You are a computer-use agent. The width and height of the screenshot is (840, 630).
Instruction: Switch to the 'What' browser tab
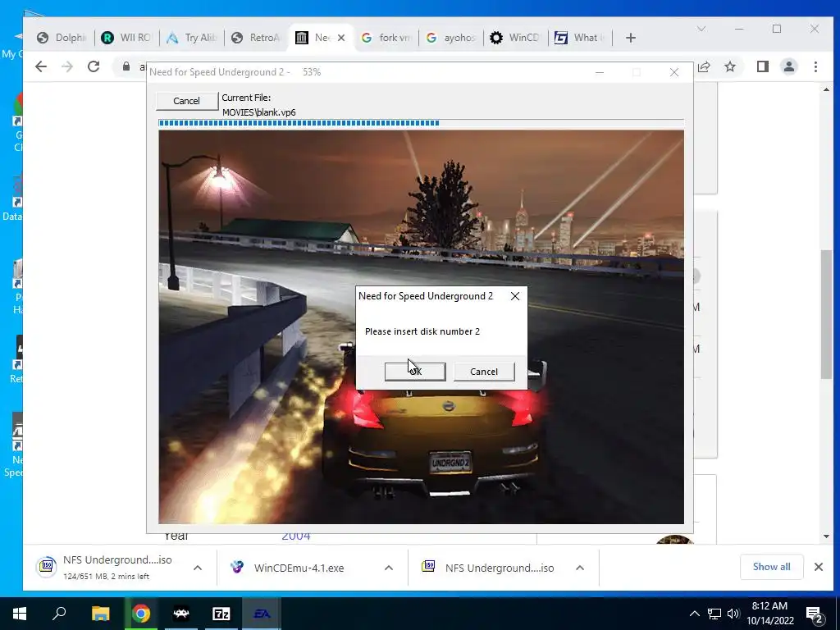click(x=581, y=38)
